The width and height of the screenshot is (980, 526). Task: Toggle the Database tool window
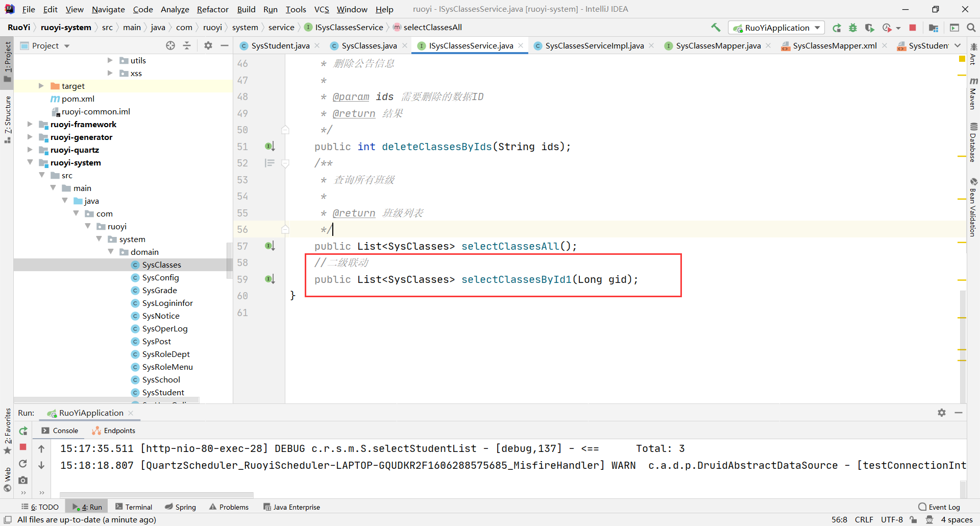[x=973, y=142]
